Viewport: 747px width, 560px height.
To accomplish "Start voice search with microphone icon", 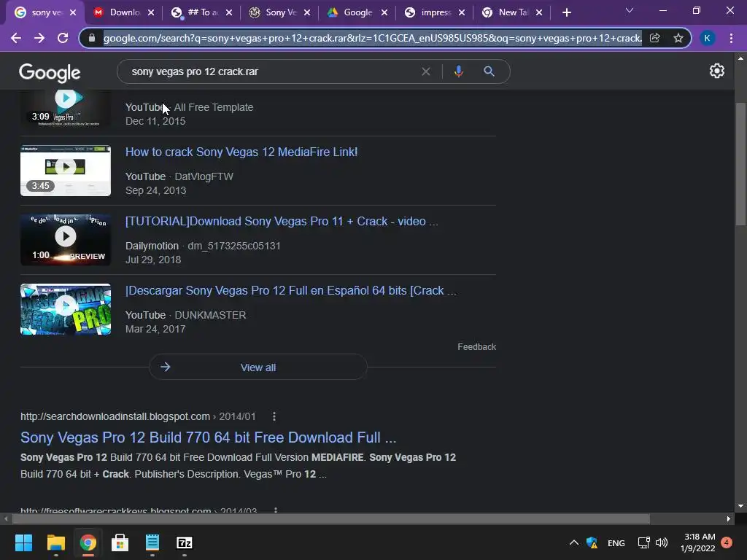I will [458, 71].
